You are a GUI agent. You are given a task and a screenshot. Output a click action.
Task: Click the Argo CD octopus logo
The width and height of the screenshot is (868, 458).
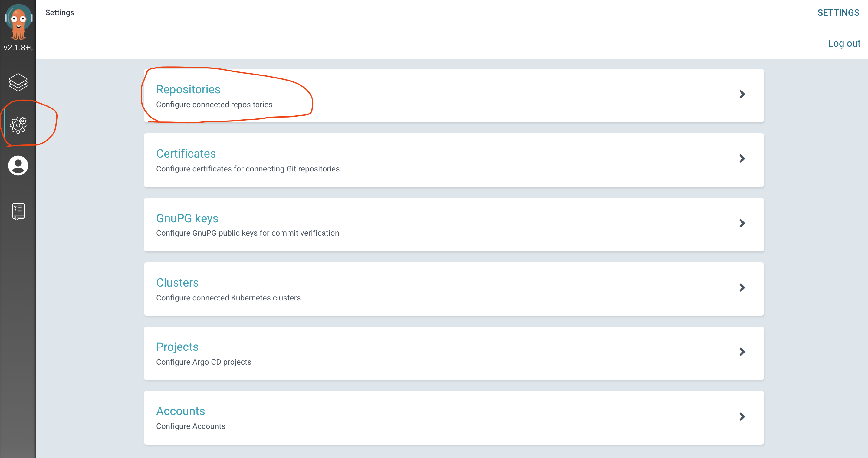pyautogui.click(x=18, y=22)
